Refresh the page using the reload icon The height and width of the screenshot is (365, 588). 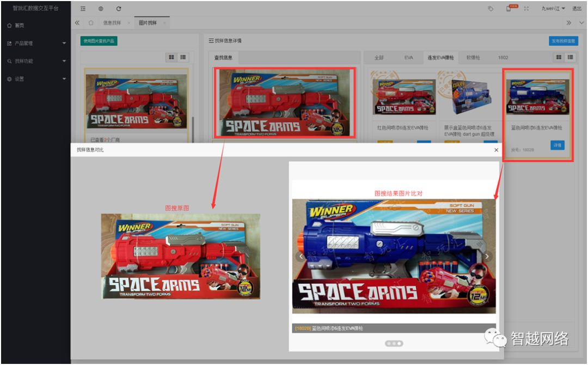pyautogui.click(x=119, y=9)
